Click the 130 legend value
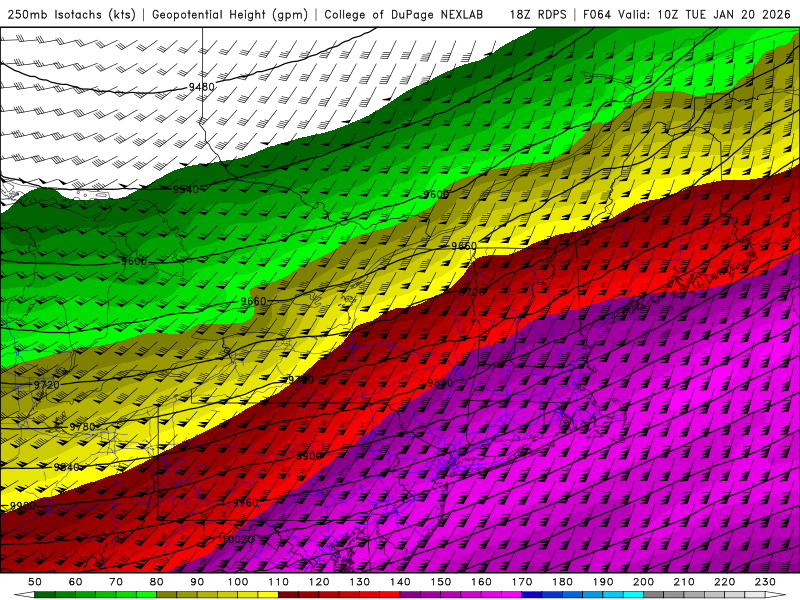The image size is (800, 600). pos(360,582)
